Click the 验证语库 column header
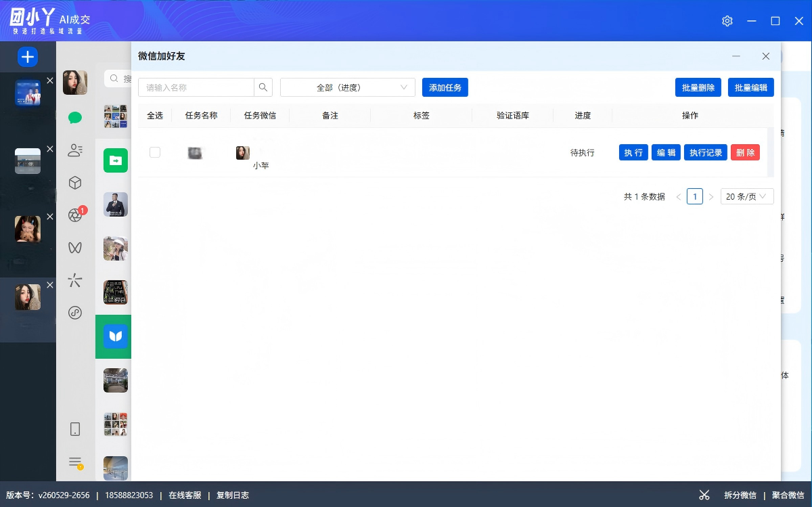 click(x=513, y=116)
